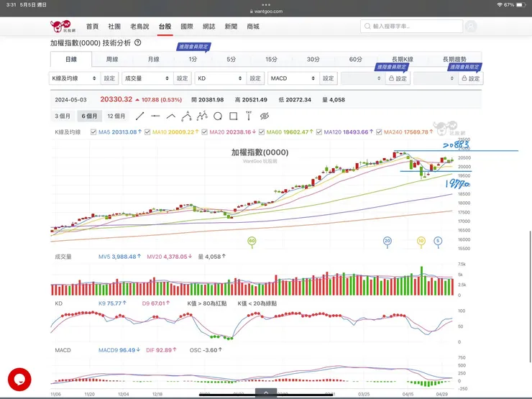Switch to the 周線 tab

click(x=112, y=60)
